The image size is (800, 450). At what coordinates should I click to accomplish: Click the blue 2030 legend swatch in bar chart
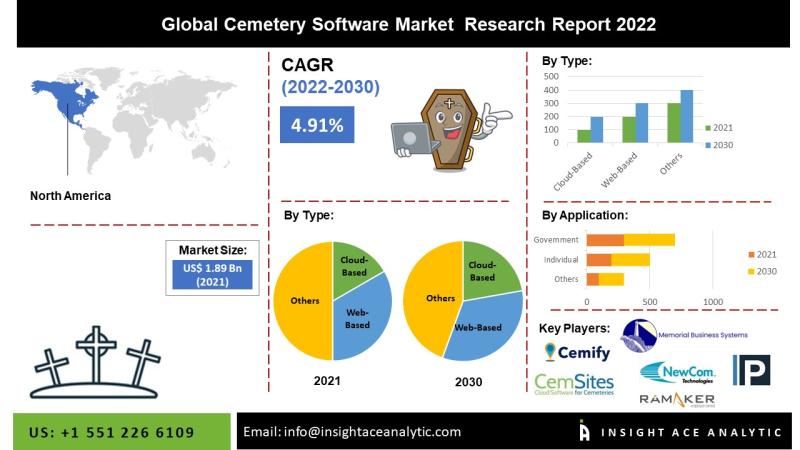pyautogui.click(x=708, y=145)
